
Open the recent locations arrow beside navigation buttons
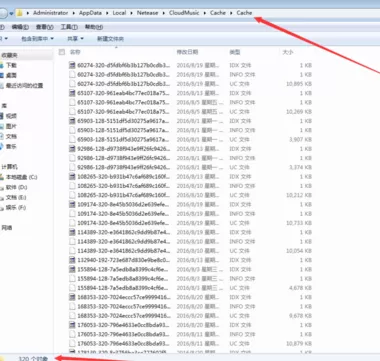click(x=12, y=13)
